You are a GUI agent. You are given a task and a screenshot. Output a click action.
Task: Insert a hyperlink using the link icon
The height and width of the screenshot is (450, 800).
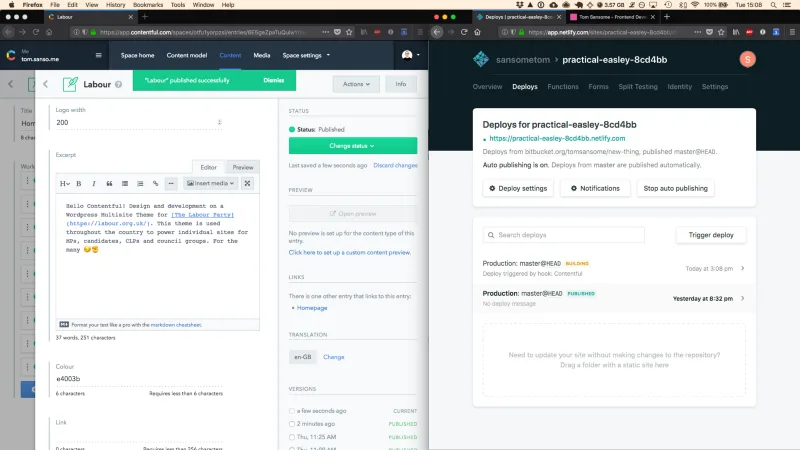click(155, 184)
